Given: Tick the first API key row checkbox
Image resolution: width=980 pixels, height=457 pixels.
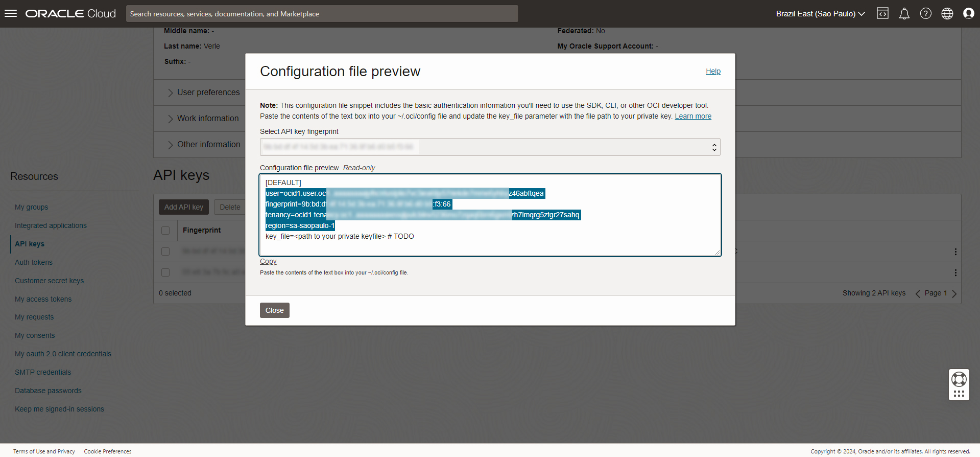Looking at the screenshot, I should pos(165,252).
